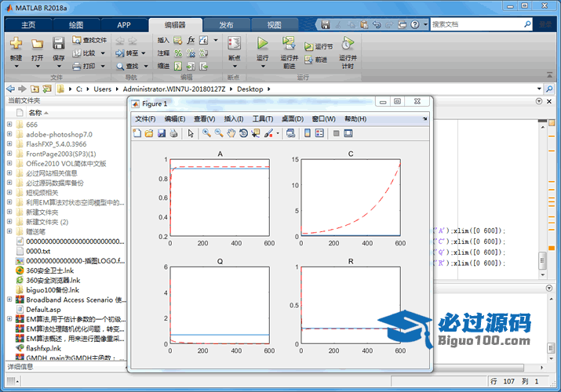Screen dimensions: 561x392
Task: Switch to the 主页 (Home) tab
Action: click(x=28, y=24)
